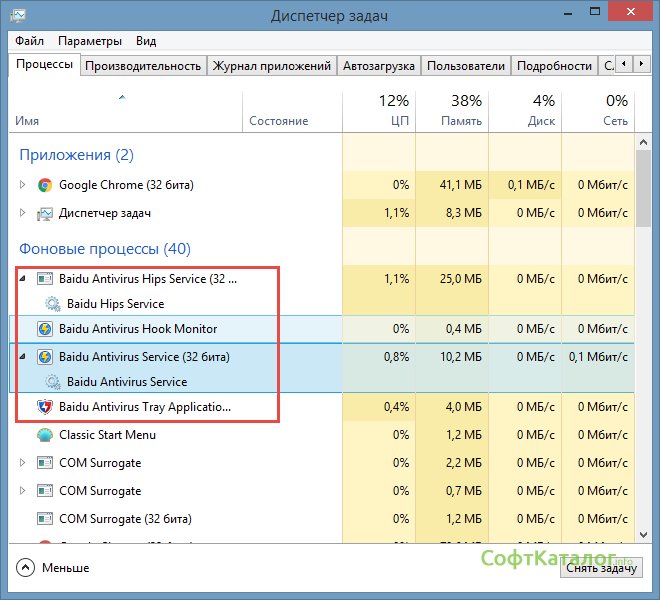This screenshot has width=660, height=600.
Task: Open the Автозагрузка tab
Action: tap(379, 66)
